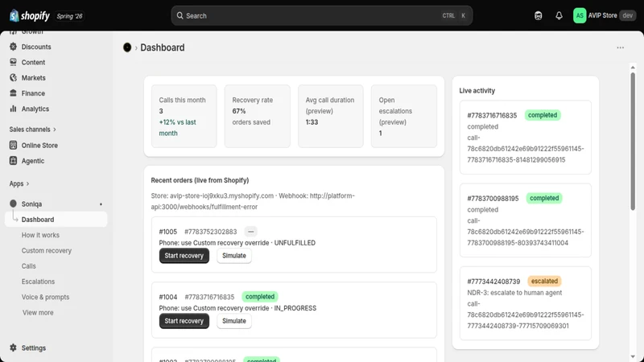This screenshot has height=362, width=644.
Task: Click the completed badge on order #1004
Action: (259, 296)
